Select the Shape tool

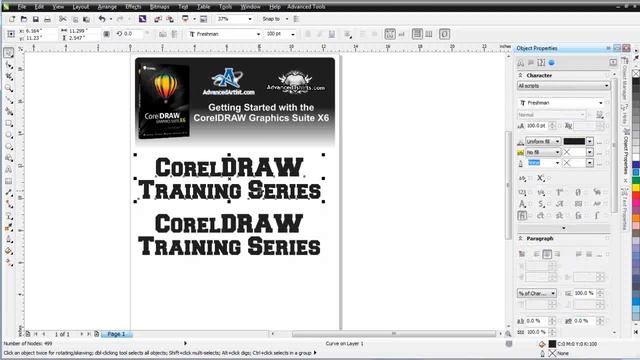pos(9,65)
